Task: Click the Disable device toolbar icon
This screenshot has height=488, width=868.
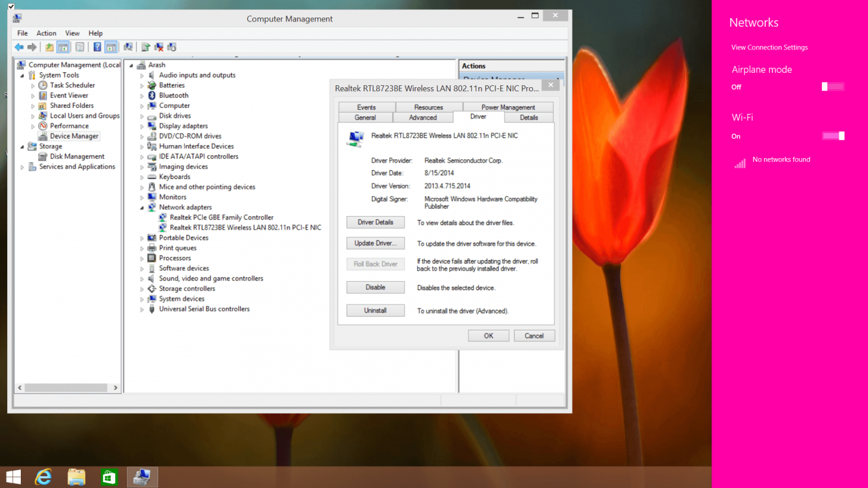Action: pos(172,47)
